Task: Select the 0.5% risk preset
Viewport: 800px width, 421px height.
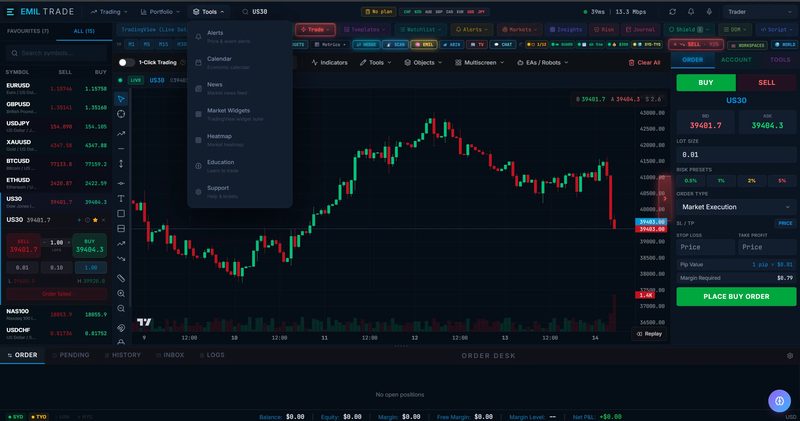Action: 690,181
